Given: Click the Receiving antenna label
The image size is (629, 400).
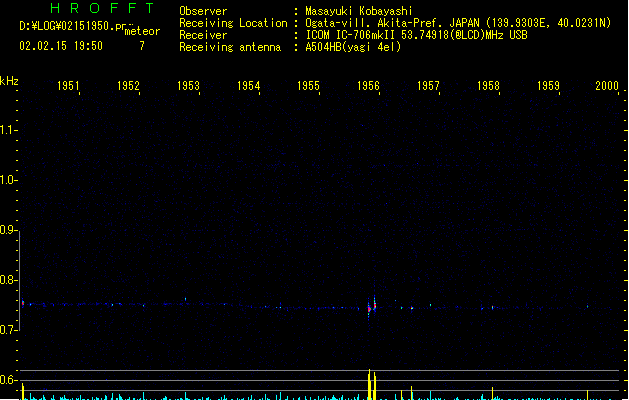Looking at the screenshot, I should pos(230,47).
